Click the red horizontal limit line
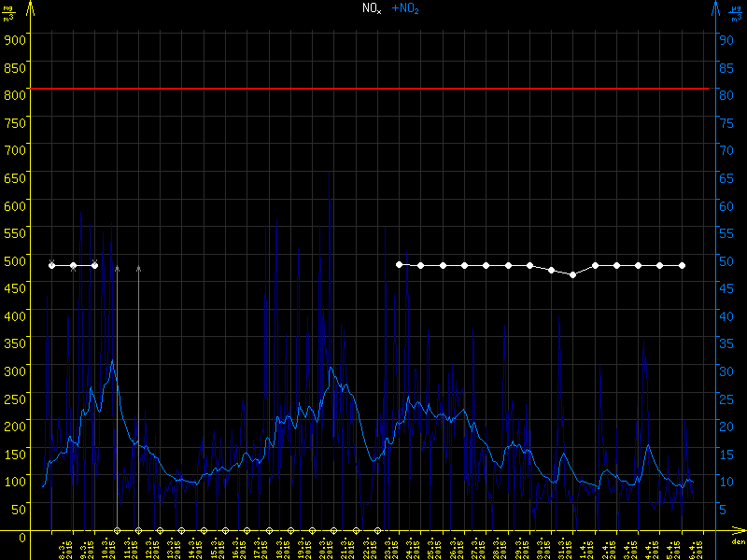The width and height of the screenshot is (747, 560). pos(373,89)
